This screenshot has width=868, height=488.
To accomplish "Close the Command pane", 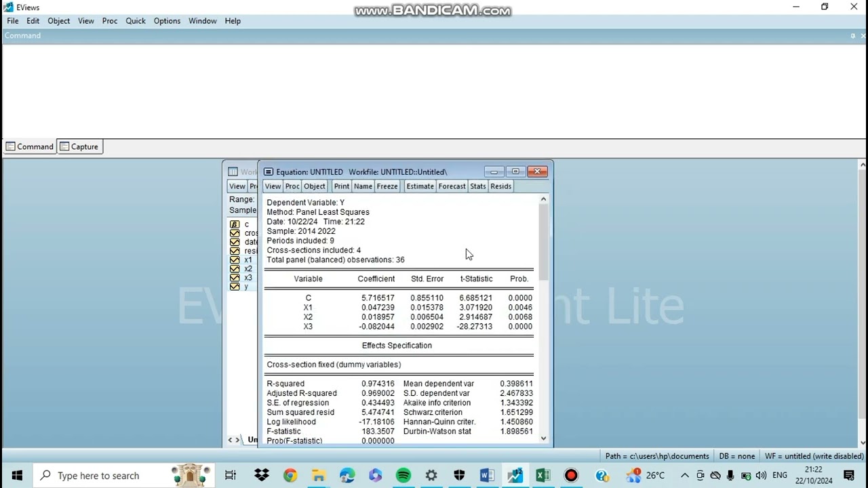I will click(862, 36).
